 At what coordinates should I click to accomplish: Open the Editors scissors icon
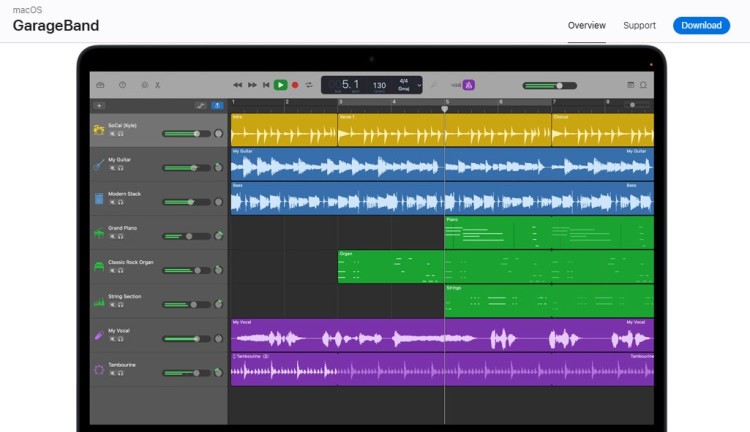pyautogui.click(x=157, y=85)
